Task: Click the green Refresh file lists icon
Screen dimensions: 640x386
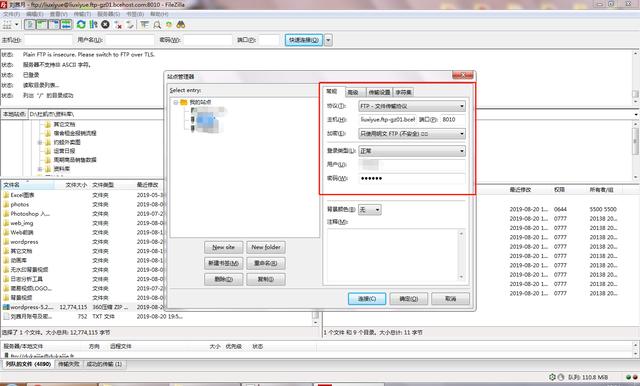Action: pyautogui.click(x=81, y=25)
